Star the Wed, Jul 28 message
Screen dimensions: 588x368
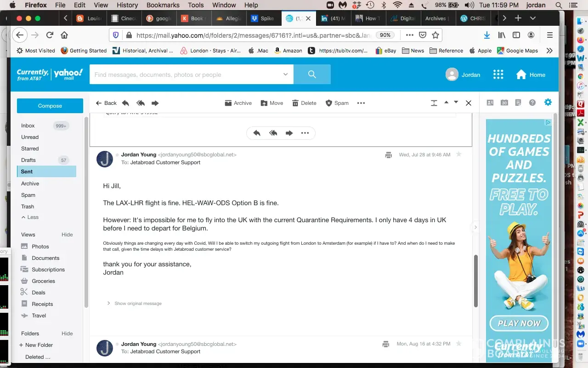(458, 155)
